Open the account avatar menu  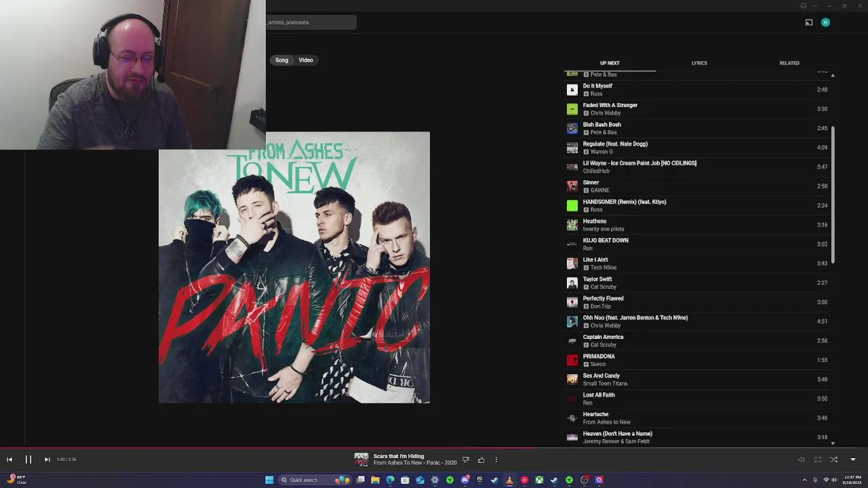(x=825, y=22)
